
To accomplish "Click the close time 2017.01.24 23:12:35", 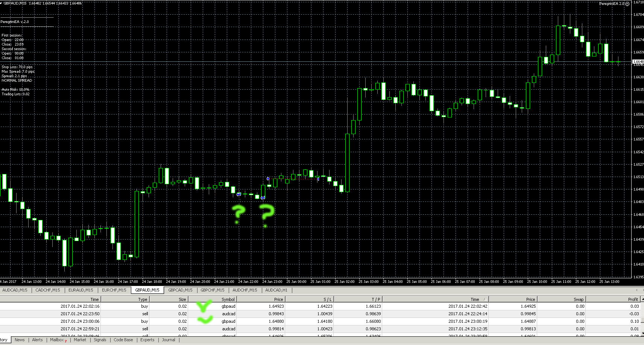I will tap(468, 329).
